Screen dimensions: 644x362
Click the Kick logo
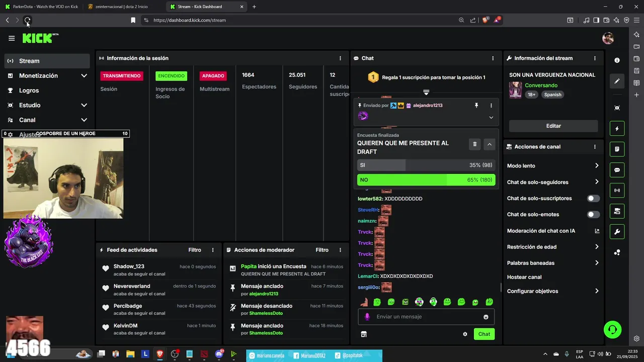coord(40,38)
